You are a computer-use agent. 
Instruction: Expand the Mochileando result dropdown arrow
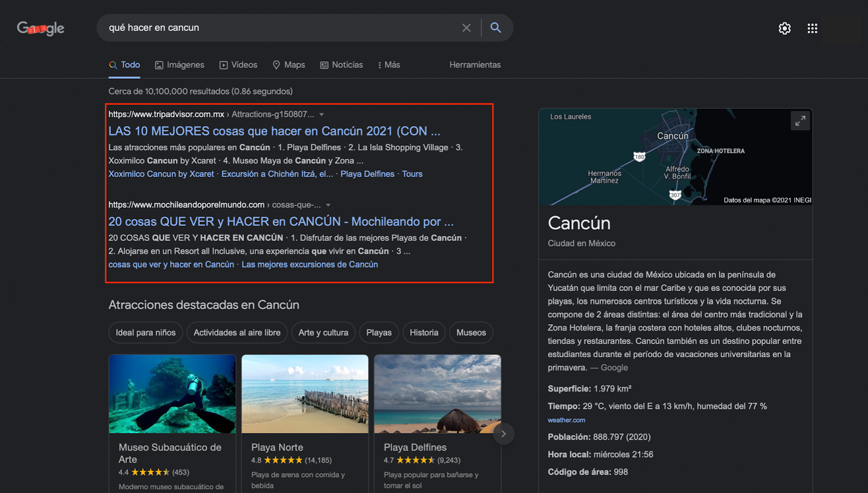point(328,205)
